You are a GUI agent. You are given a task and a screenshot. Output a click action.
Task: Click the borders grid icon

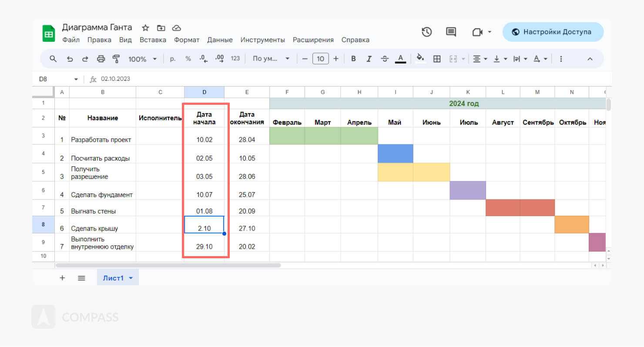pos(437,59)
